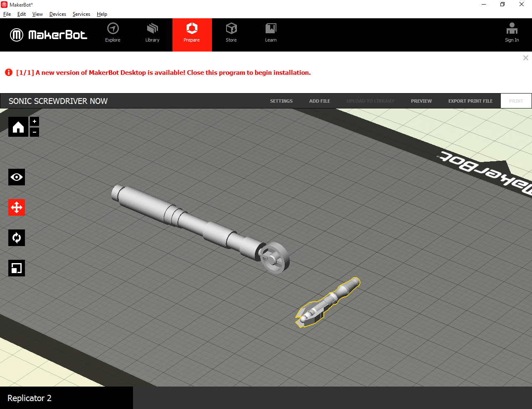Click ADD FILE button
Image resolution: width=532 pixels, height=409 pixels.
(x=320, y=101)
